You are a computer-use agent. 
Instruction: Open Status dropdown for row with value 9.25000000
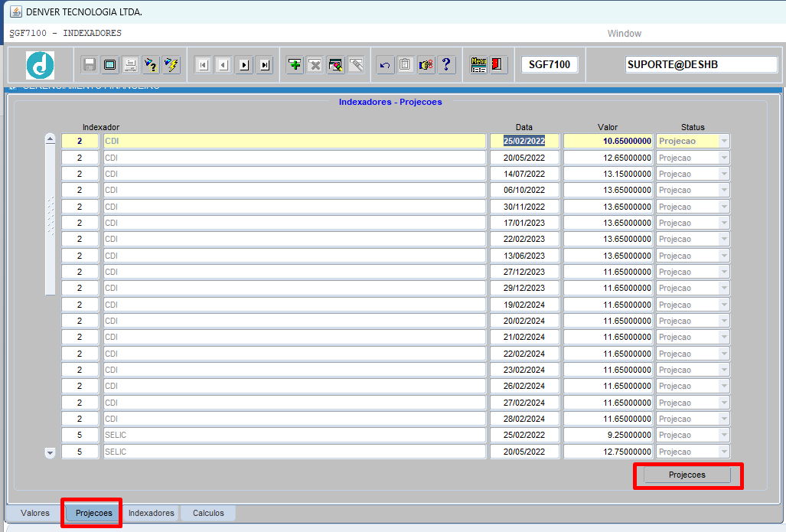click(724, 436)
